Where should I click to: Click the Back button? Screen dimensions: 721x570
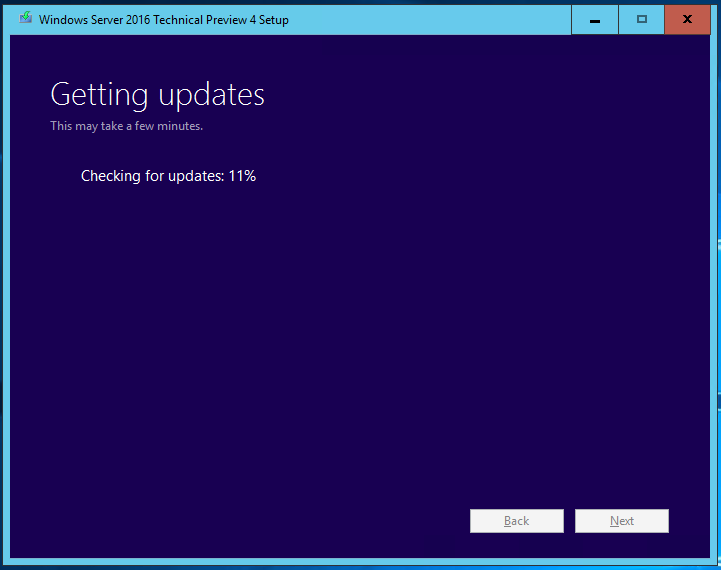(516, 521)
